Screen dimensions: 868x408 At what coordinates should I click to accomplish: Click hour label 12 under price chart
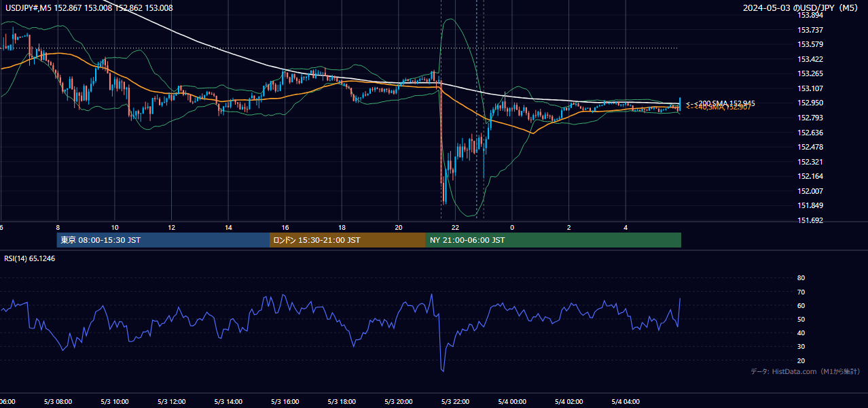coord(172,227)
